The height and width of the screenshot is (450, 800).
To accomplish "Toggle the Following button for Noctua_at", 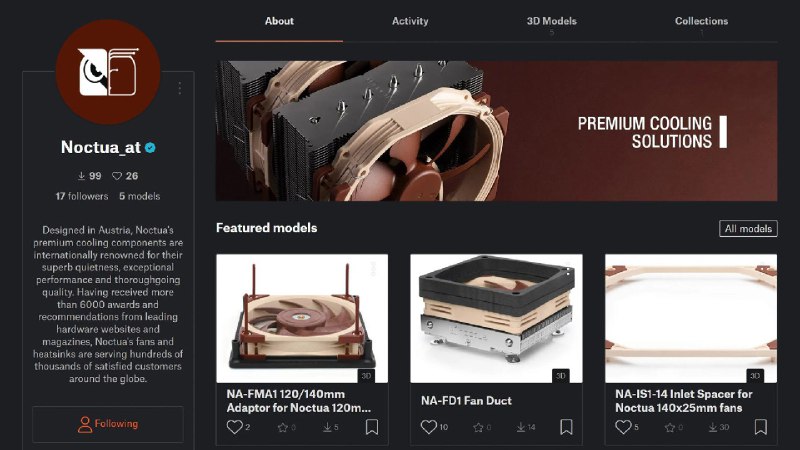I will tap(108, 424).
